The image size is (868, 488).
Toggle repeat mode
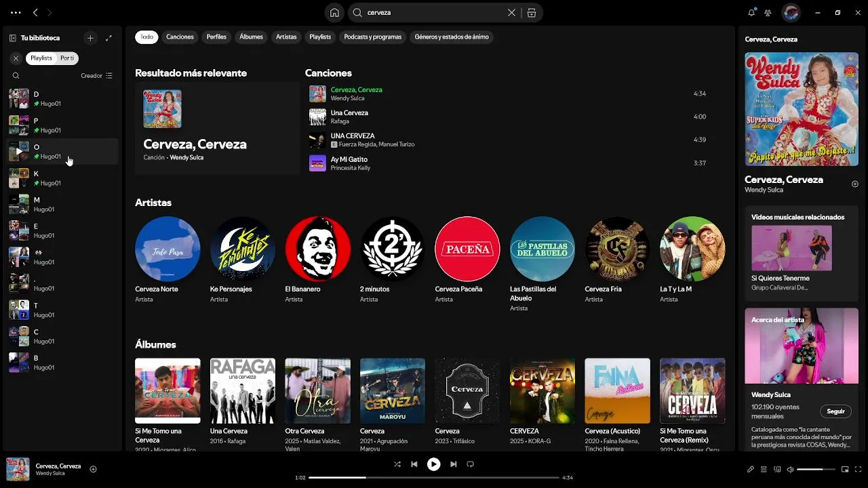[x=470, y=464]
